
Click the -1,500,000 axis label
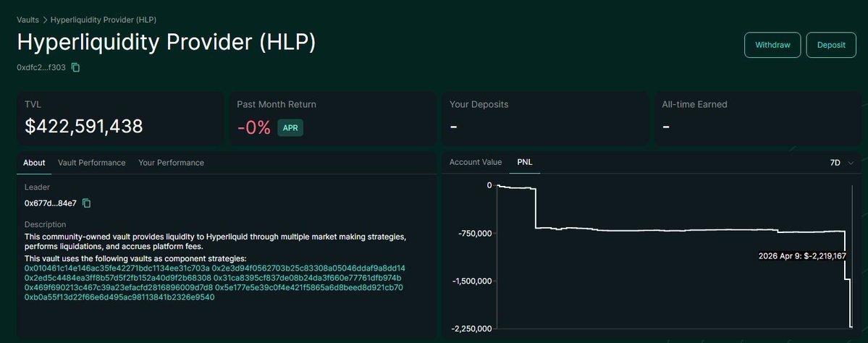click(472, 281)
